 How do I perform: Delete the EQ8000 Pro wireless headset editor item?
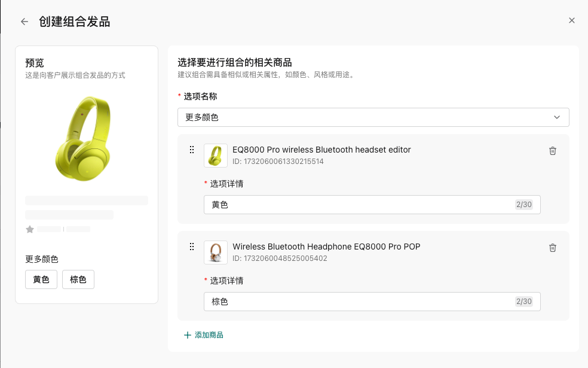point(553,151)
